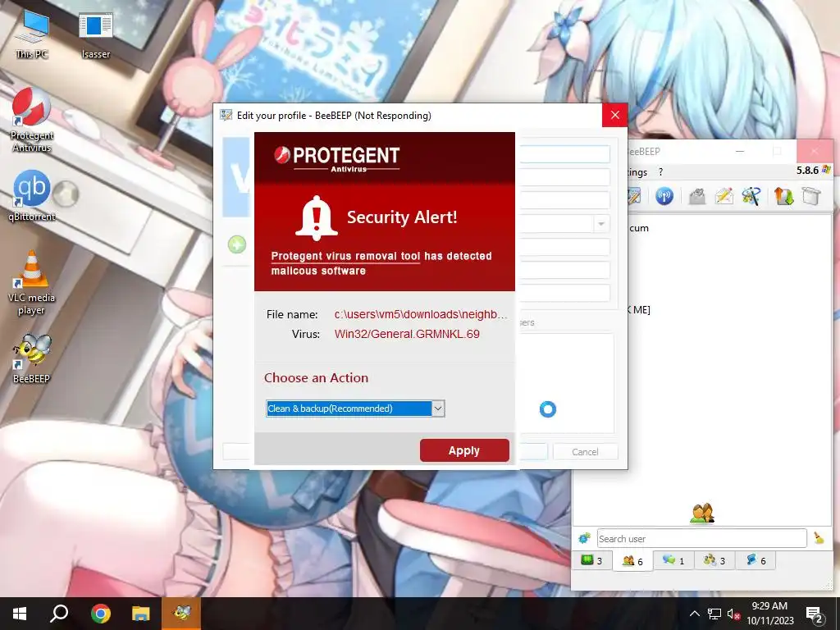Screen dimensions: 840x630
Task: Open VLC media player desktop shortcut
Action: click(x=32, y=283)
